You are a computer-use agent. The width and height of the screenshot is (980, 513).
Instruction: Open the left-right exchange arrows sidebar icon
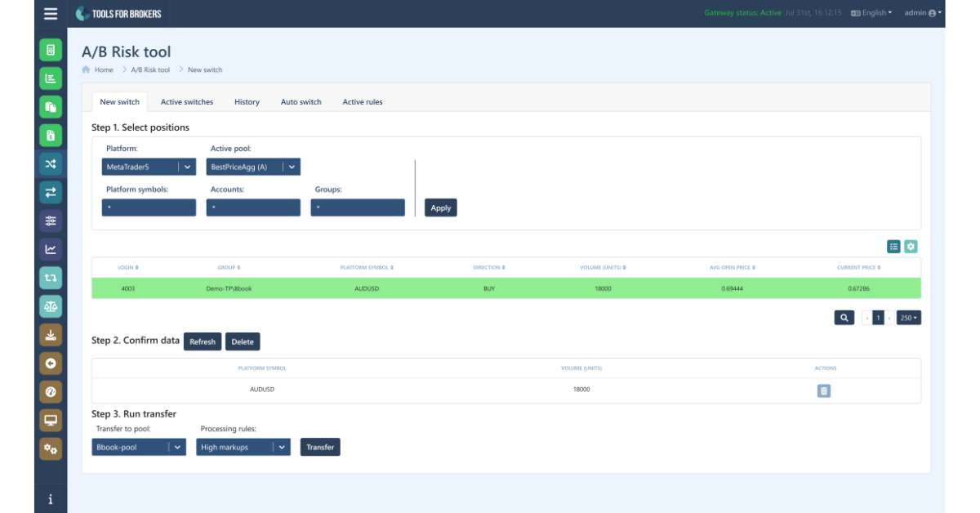(51, 192)
